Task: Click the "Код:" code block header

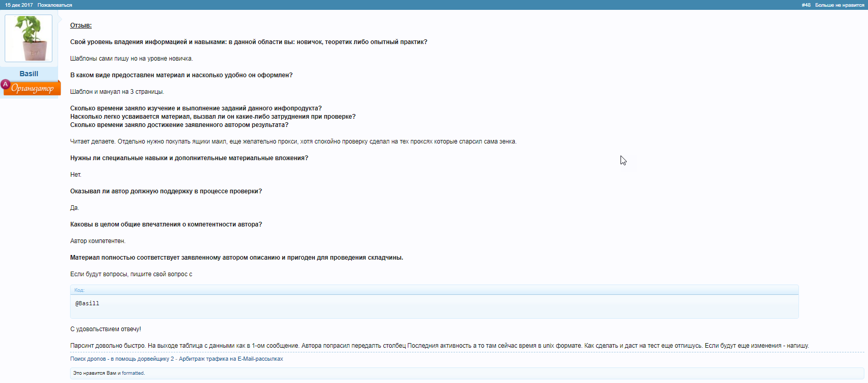Action: [79, 290]
